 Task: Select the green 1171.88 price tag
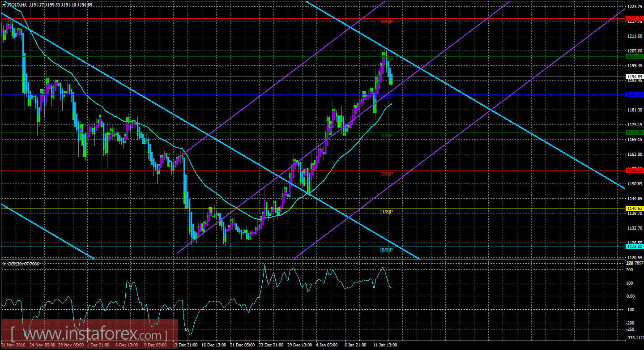coord(635,132)
